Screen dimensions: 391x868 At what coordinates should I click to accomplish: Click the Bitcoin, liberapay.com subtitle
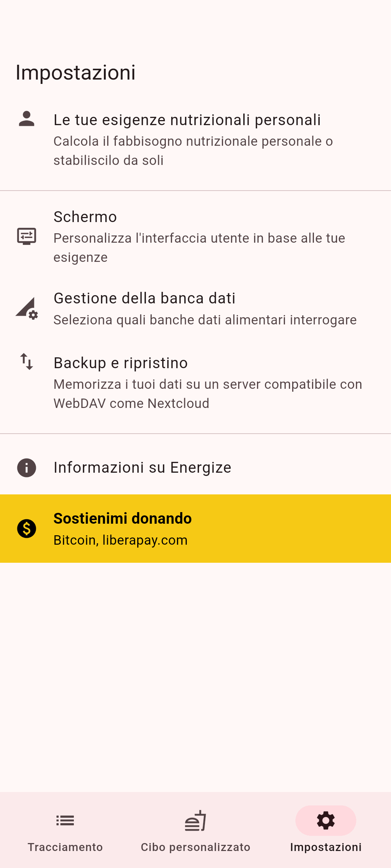(x=121, y=540)
